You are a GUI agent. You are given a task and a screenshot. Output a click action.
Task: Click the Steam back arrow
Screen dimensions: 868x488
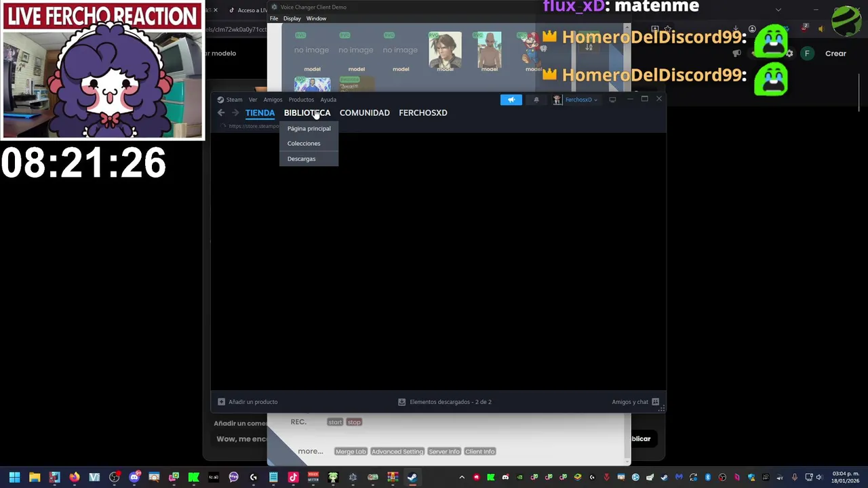pyautogui.click(x=221, y=113)
